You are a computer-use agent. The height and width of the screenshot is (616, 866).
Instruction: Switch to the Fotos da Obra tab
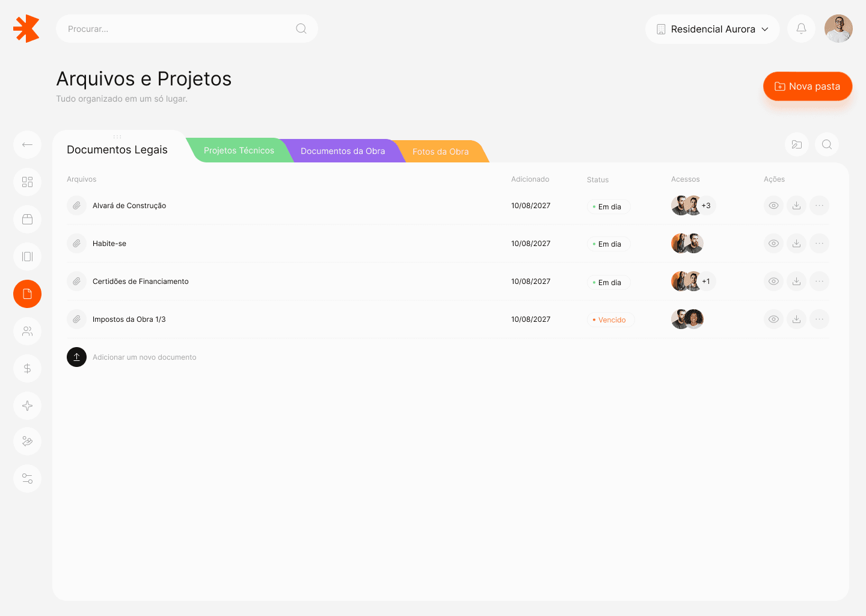[441, 152]
